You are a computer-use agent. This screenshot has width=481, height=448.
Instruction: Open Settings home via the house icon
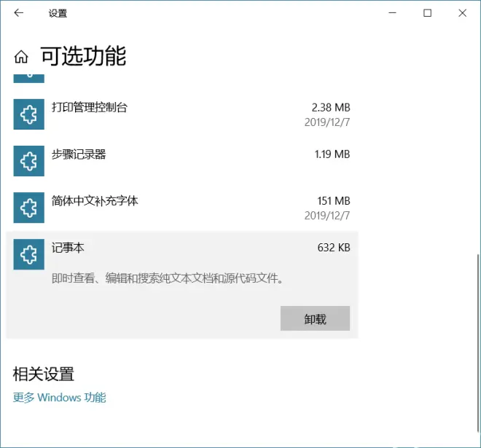pyautogui.click(x=21, y=57)
